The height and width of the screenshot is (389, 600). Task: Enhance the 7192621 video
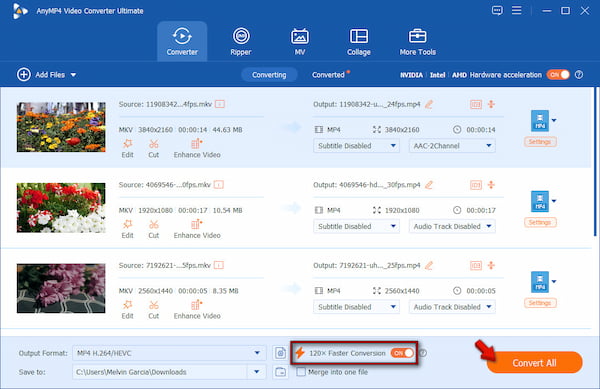click(197, 310)
